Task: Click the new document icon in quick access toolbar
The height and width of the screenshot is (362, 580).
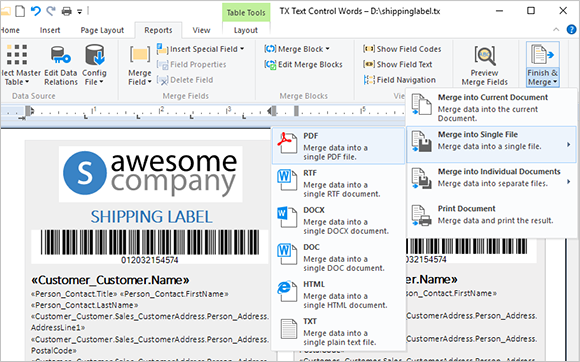Action: click(x=20, y=11)
